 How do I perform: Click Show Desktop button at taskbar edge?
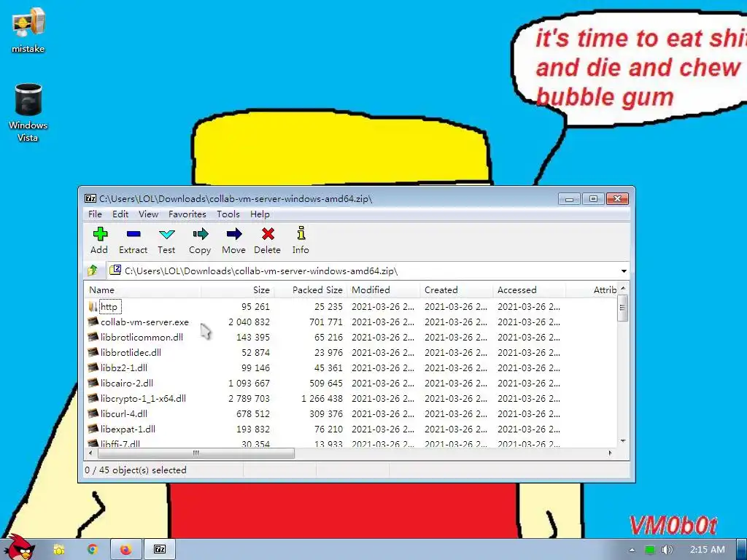click(742, 550)
